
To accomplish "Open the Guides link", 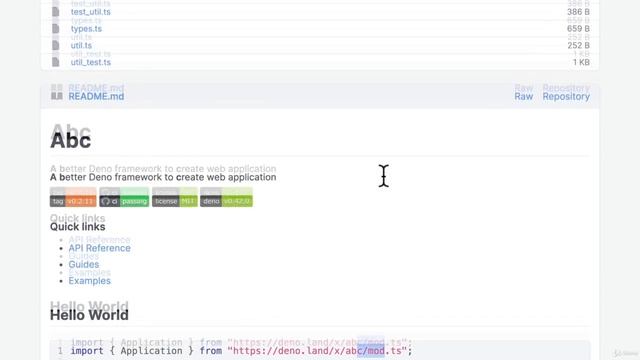I will point(84,264).
